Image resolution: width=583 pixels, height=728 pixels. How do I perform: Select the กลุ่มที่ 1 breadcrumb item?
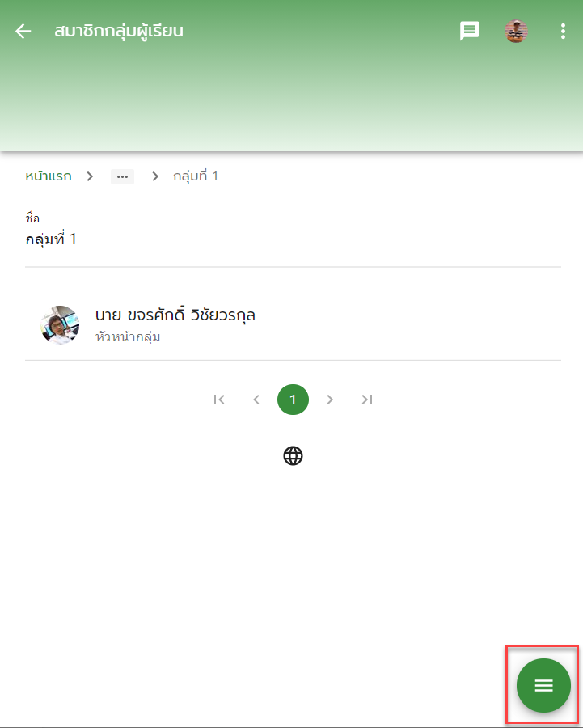pos(196,176)
